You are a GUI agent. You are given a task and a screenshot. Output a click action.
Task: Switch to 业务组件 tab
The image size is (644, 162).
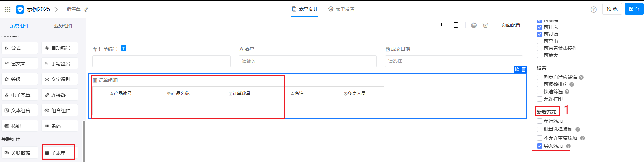coord(64,26)
